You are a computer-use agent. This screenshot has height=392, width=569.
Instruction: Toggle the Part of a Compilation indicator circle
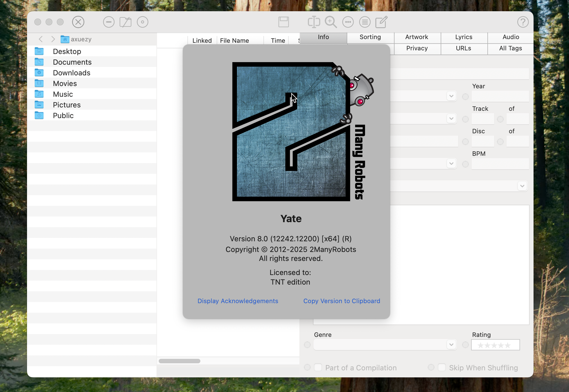pyautogui.click(x=307, y=367)
